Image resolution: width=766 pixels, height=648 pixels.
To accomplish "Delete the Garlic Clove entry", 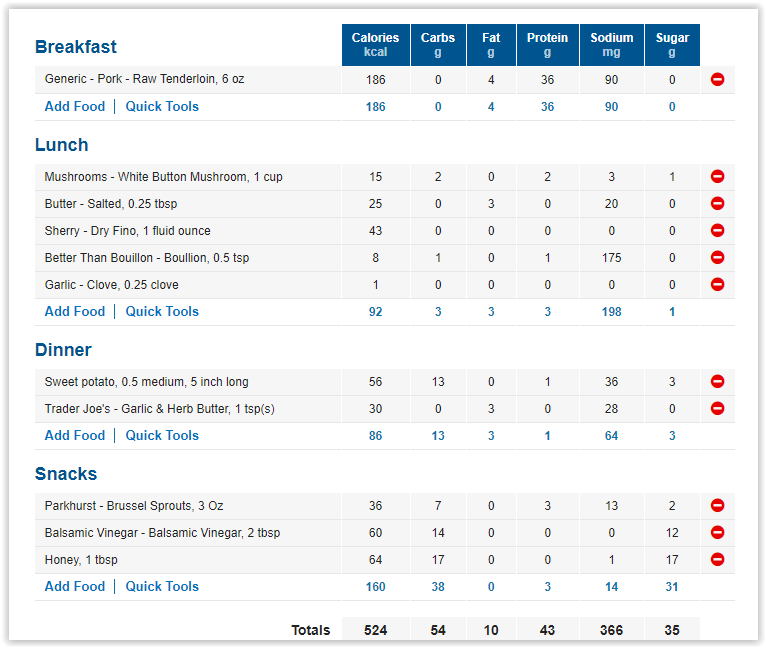I will coord(717,284).
